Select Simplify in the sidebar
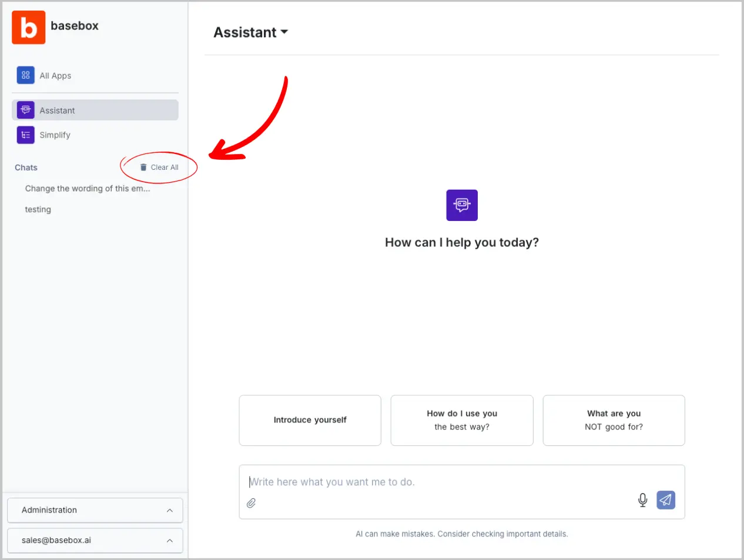 [x=55, y=135]
